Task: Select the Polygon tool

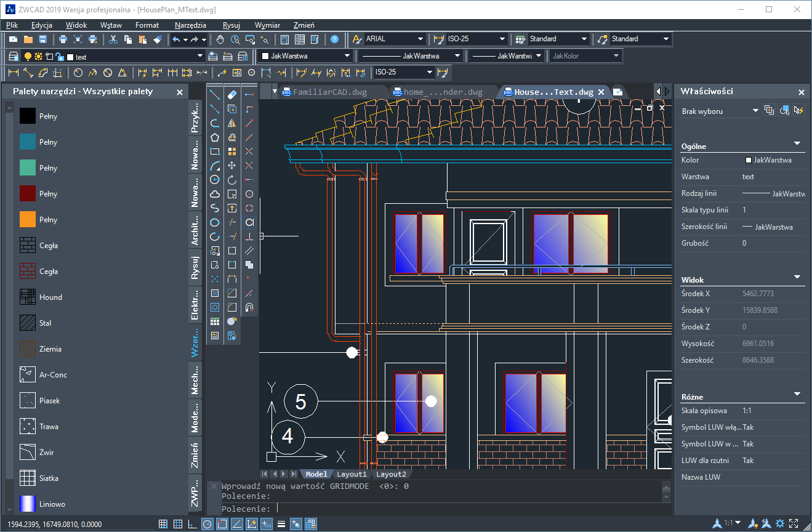Action: tap(215, 138)
